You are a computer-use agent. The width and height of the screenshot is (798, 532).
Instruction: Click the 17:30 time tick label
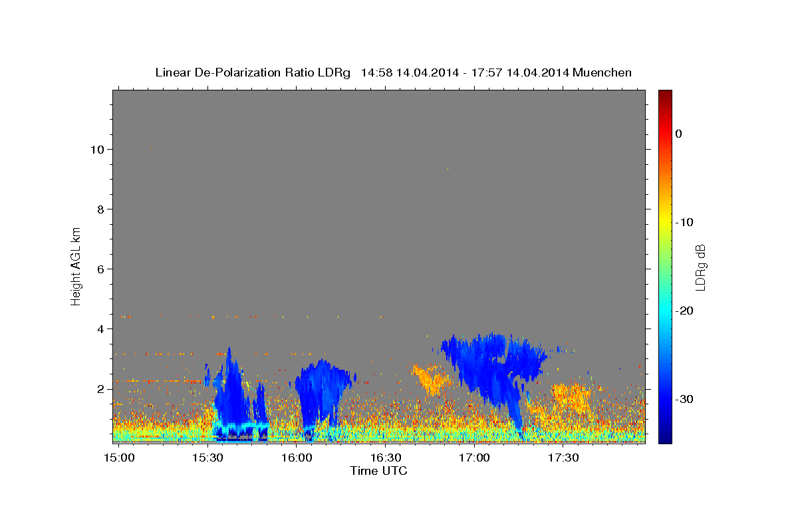(563, 458)
